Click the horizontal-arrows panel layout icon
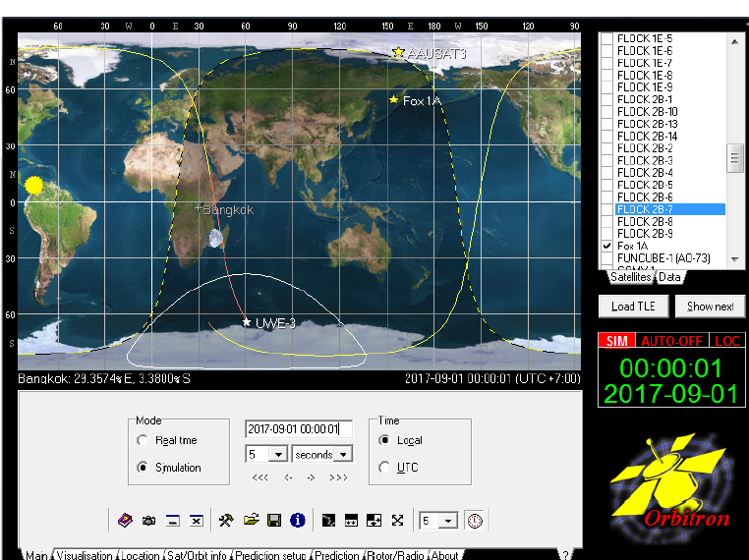The height and width of the screenshot is (560, 749). coord(351,520)
